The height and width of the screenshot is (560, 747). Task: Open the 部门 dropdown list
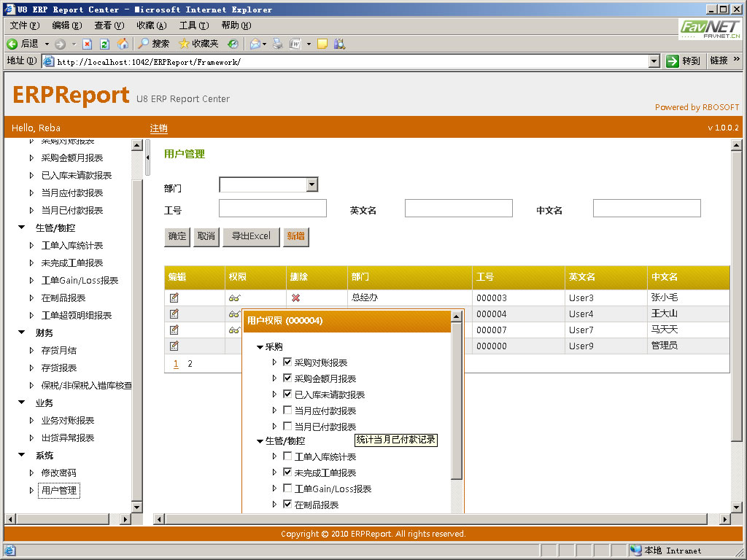312,184
